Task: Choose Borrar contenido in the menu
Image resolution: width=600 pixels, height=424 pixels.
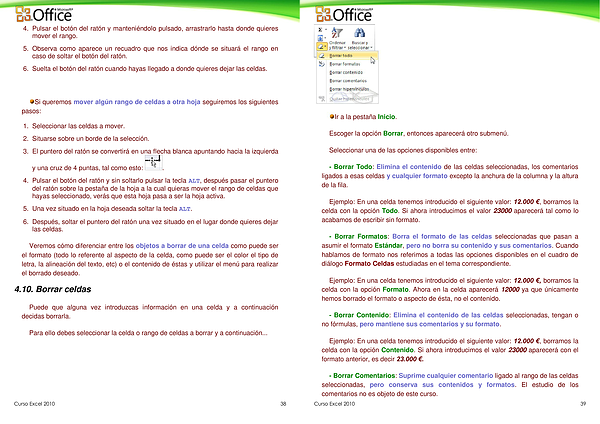Action: (x=348, y=72)
